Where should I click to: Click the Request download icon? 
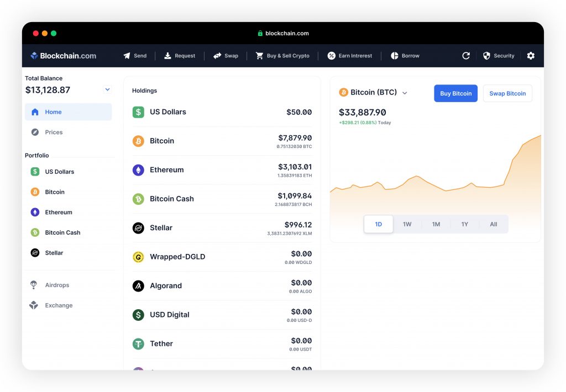(167, 56)
